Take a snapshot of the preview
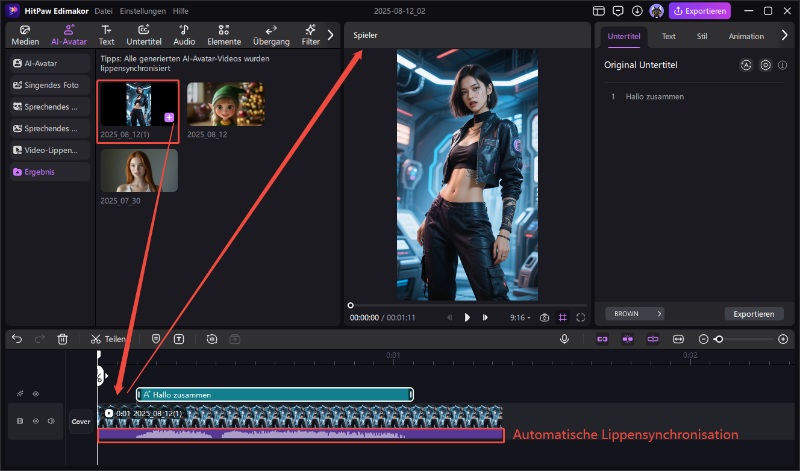800x471 pixels. point(544,317)
